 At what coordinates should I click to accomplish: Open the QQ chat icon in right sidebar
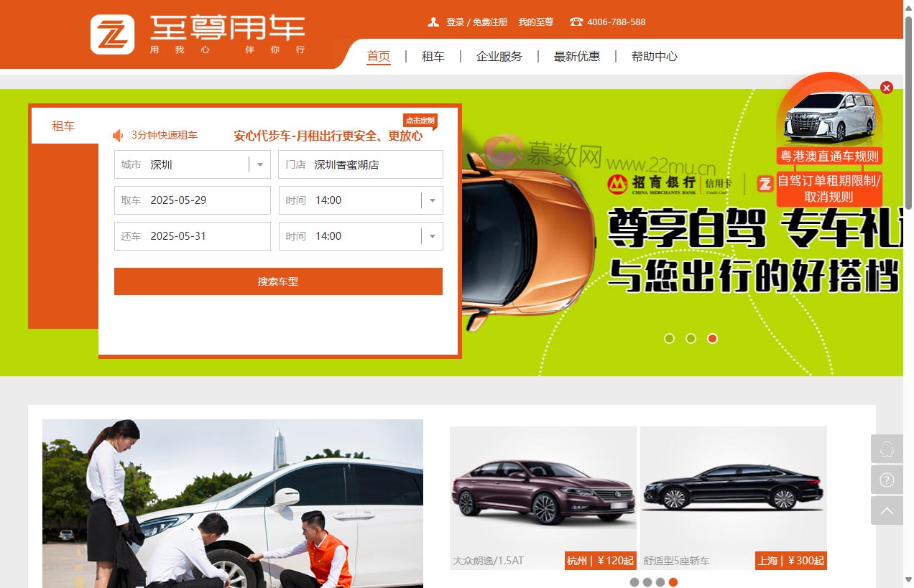pyautogui.click(x=887, y=449)
